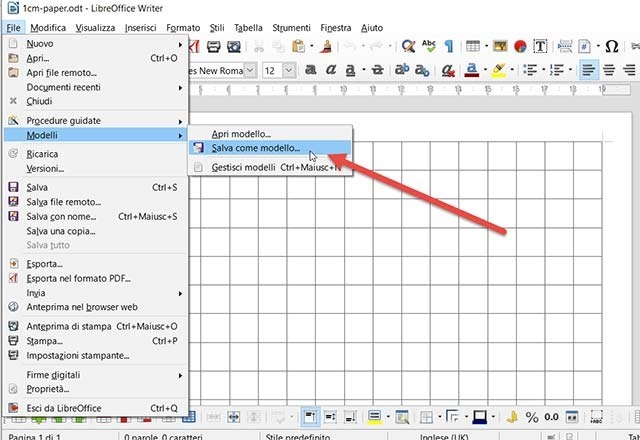Click the 0.0 decimal format icon
The image size is (640, 440).
tap(551, 417)
